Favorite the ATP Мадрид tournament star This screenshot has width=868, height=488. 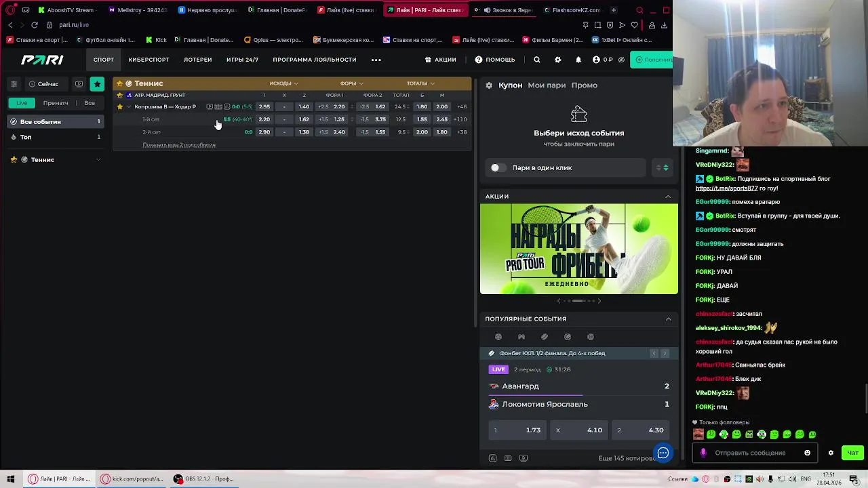click(x=120, y=95)
